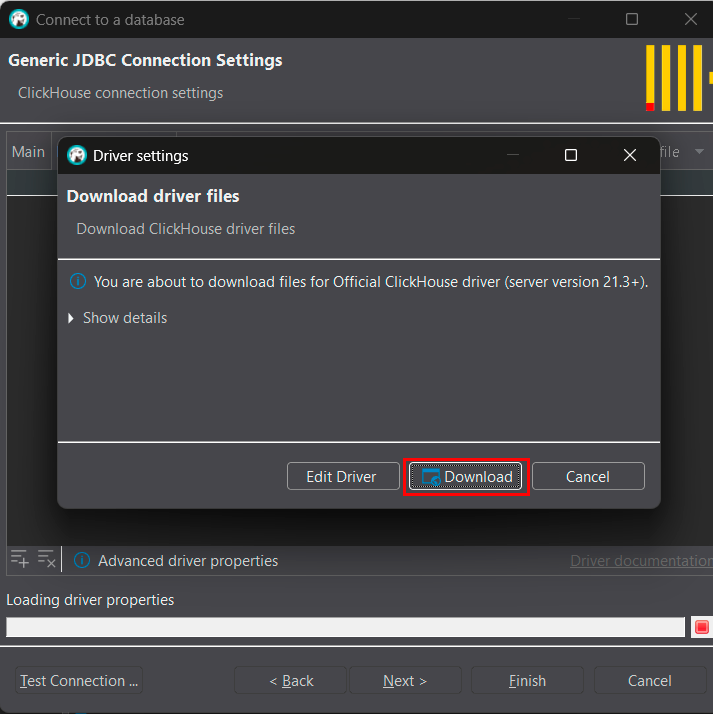Viewport: 713px width, 714px height.
Task: Click the Download button with the icon
Action: pyautogui.click(x=465, y=477)
